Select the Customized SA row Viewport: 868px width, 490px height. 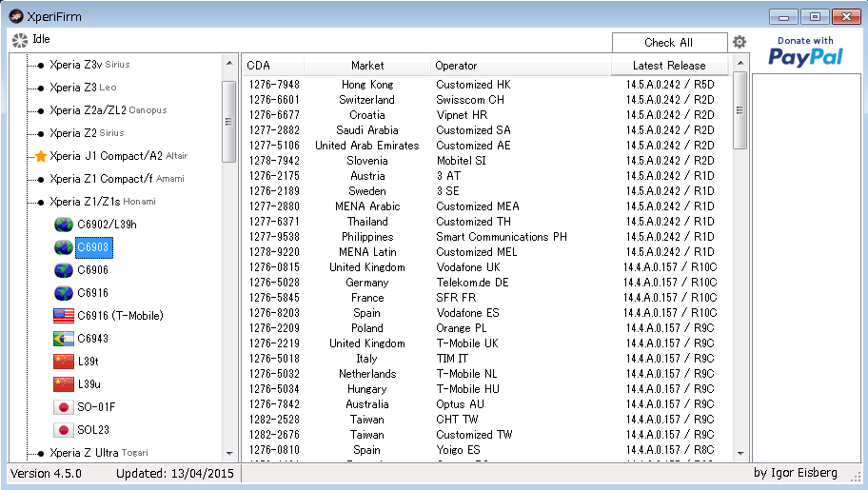pyautogui.click(x=487, y=130)
